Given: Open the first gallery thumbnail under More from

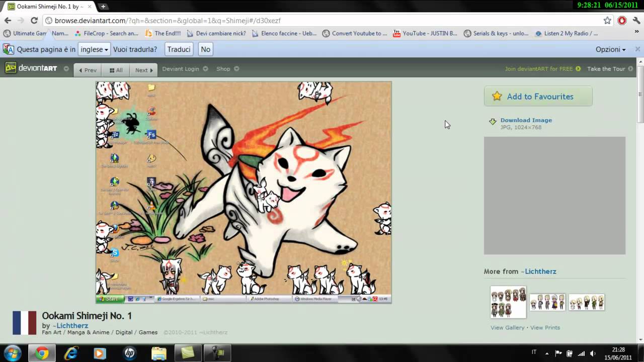Looking at the screenshot, I should pos(508,302).
